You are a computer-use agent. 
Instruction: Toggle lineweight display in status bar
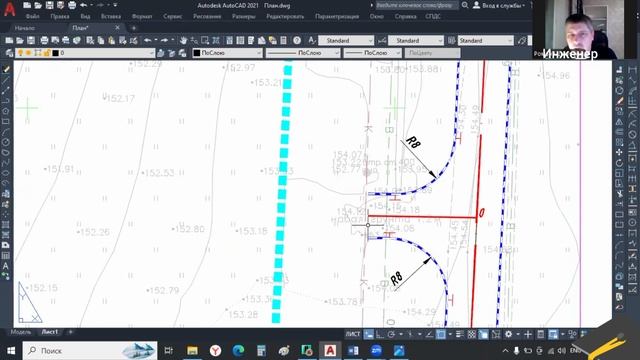coord(460,334)
